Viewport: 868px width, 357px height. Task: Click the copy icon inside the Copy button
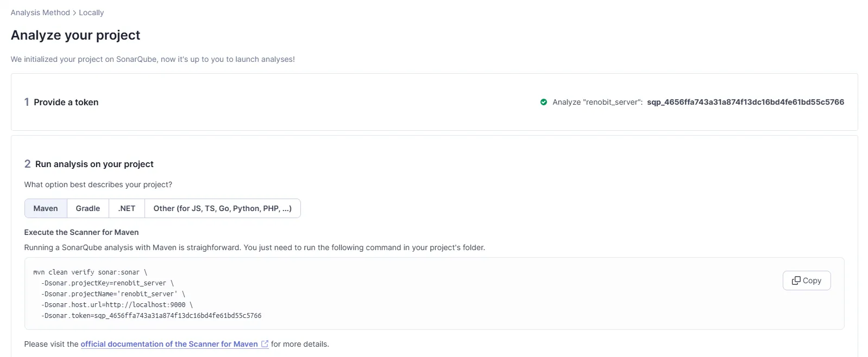(796, 280)
